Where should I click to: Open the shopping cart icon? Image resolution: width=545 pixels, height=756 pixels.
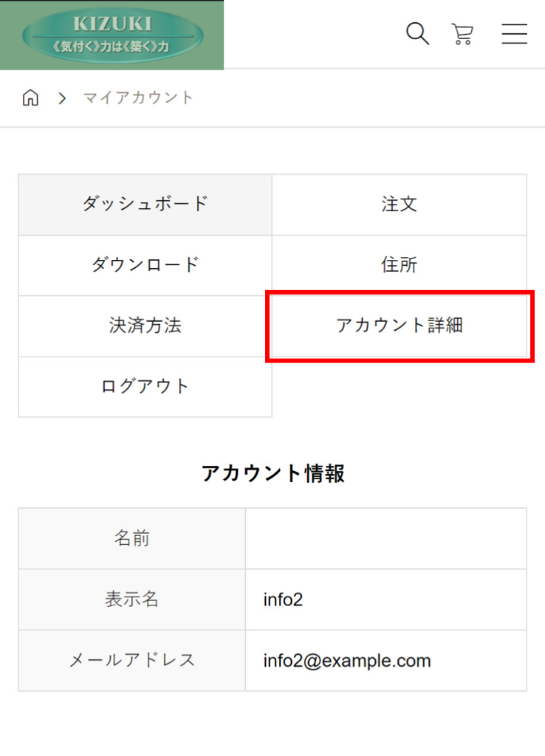462,34
